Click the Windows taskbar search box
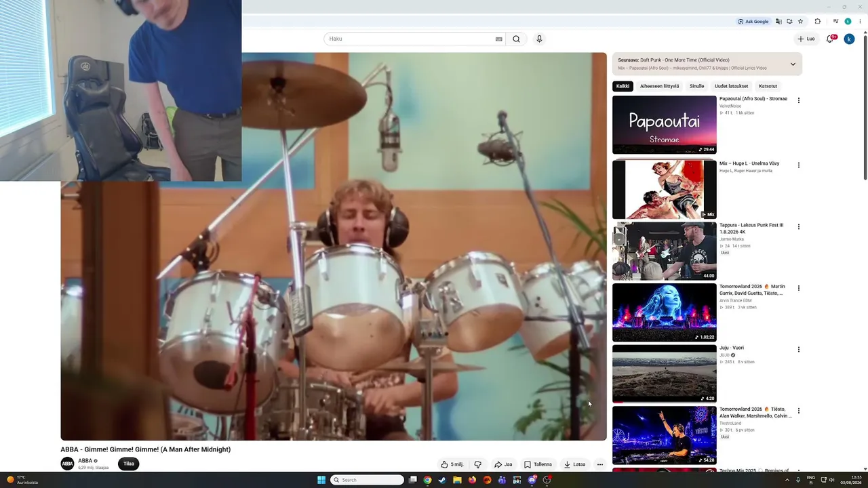Image resolution: width=868 pixels, height=488 pixels. pos(367,480)
